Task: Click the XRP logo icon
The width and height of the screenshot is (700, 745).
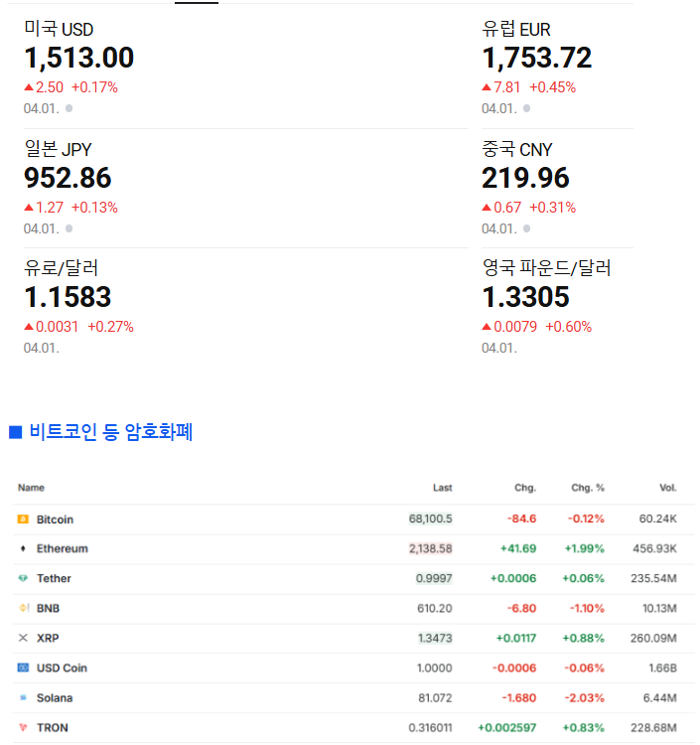Action: click(23, 638)
